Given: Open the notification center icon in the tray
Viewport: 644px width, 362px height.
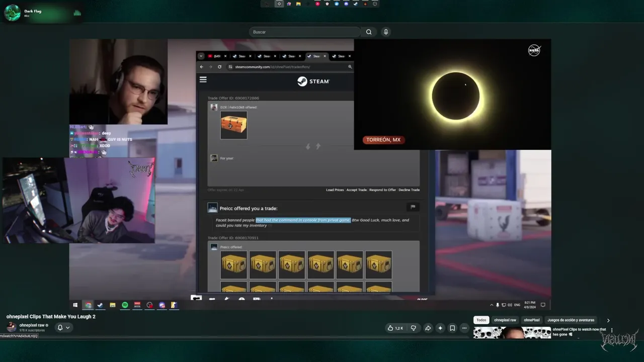Looking at the screenshot, I should pos(543,305).
